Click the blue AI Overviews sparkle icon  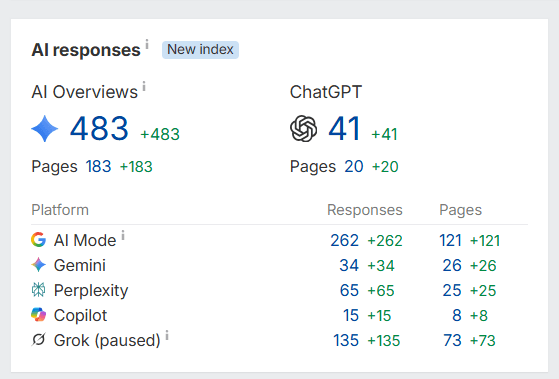click(x=45, y=129)
